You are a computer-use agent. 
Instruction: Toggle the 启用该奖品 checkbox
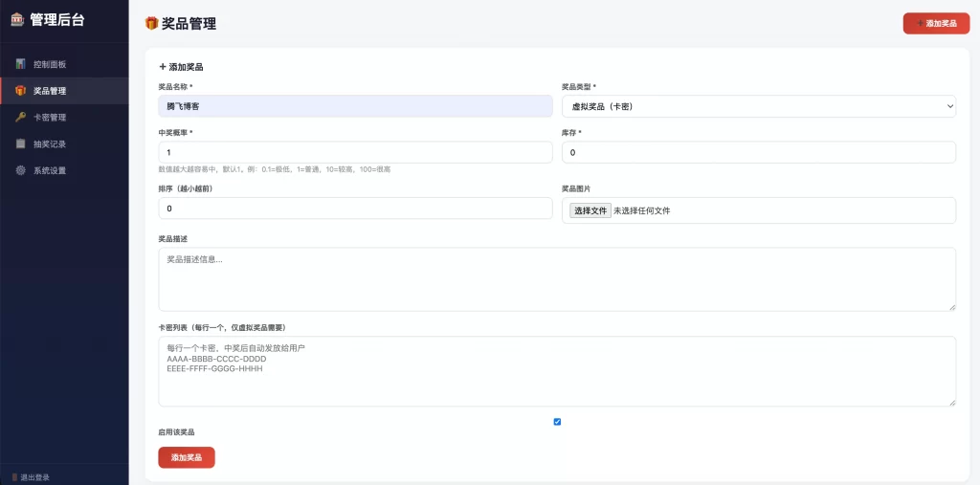point(557,421)
